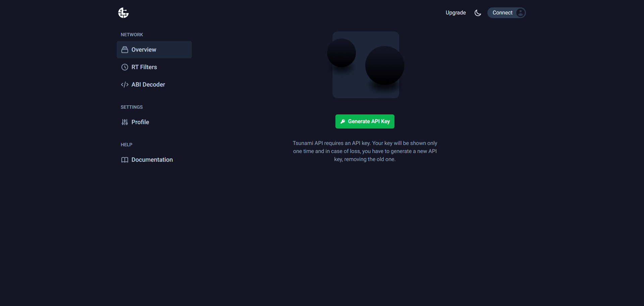Viewport: 644px width, 306px height.
Task: Click the key icon on Generate API Key
Action: pyautogui.click(x=343, y=121)
